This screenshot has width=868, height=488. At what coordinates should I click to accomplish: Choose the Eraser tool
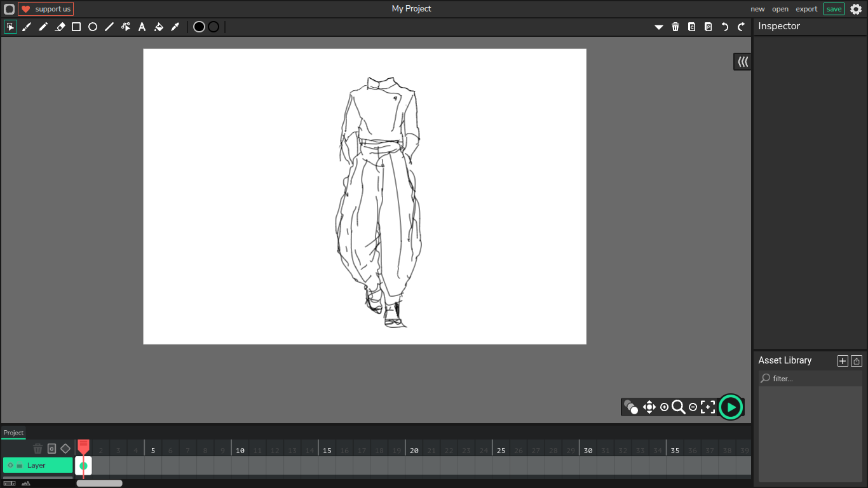coord(60,27)
